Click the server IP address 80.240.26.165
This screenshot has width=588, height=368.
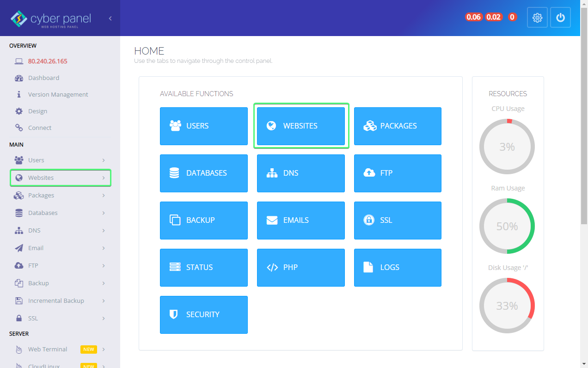click(x=48, y=61)
